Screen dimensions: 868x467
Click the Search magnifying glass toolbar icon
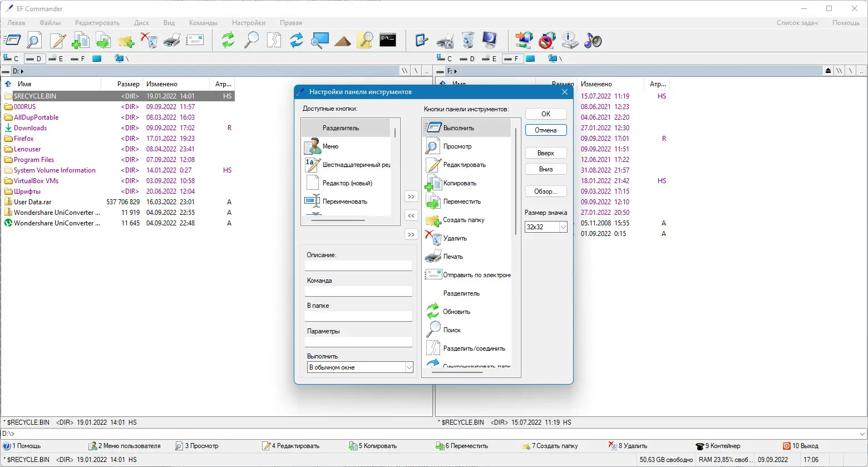click(x=251, y=40)
